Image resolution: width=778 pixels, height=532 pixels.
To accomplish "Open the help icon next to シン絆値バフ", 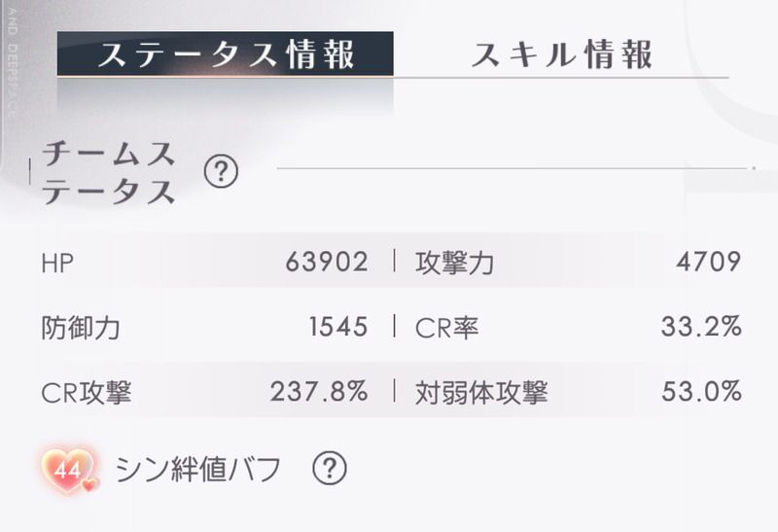I will [x=330, y=469].
